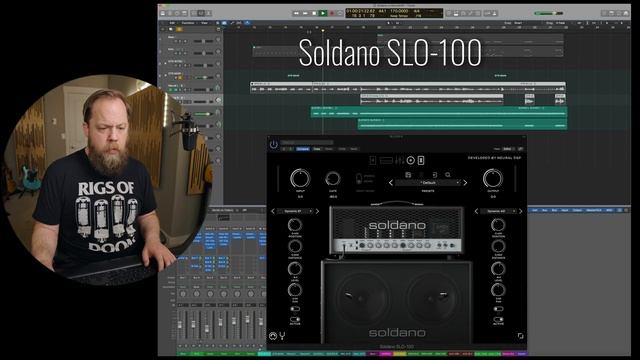Click left mic Level knob
Screen dimensions: 640x360
click(294, 269)
